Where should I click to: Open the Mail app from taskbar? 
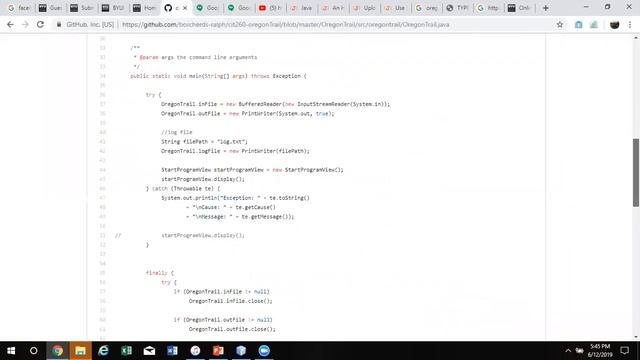[x=149, y=351]
